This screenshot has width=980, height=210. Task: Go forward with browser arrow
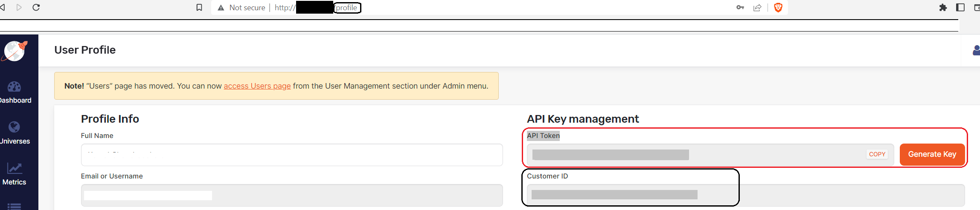point(19,7)
